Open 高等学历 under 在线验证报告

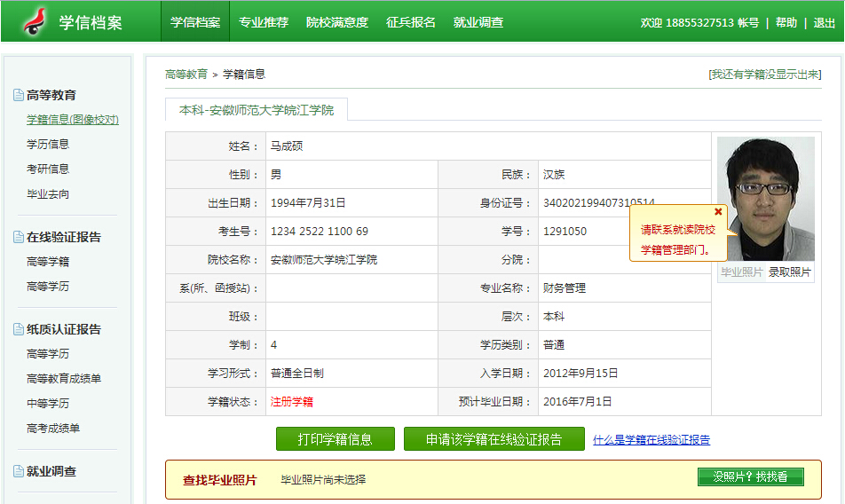48,287
